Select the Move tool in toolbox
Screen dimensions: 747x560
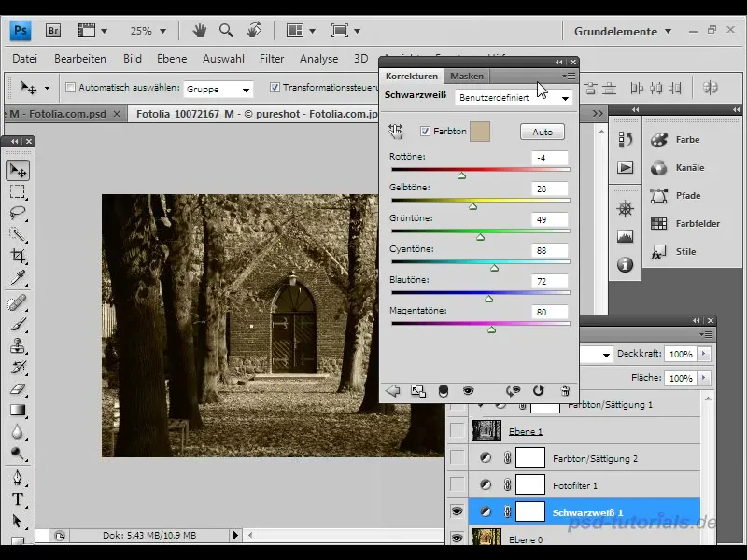coord(18,170)
